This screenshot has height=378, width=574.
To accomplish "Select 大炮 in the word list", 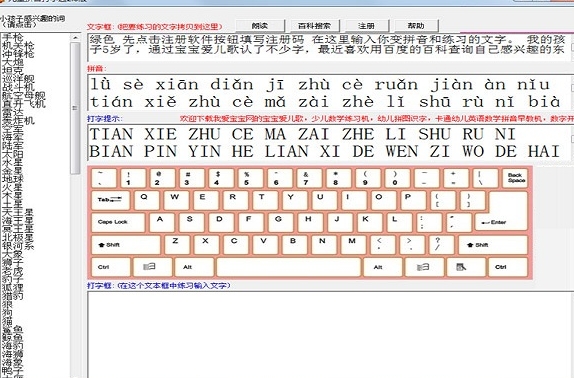I will [13, 62].
